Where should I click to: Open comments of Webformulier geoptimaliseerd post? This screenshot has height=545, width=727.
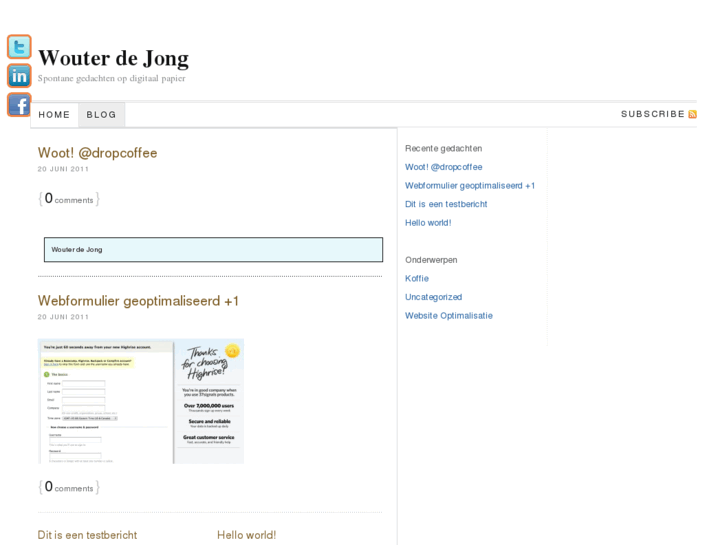pyautogui.click(x=69, y=487)
